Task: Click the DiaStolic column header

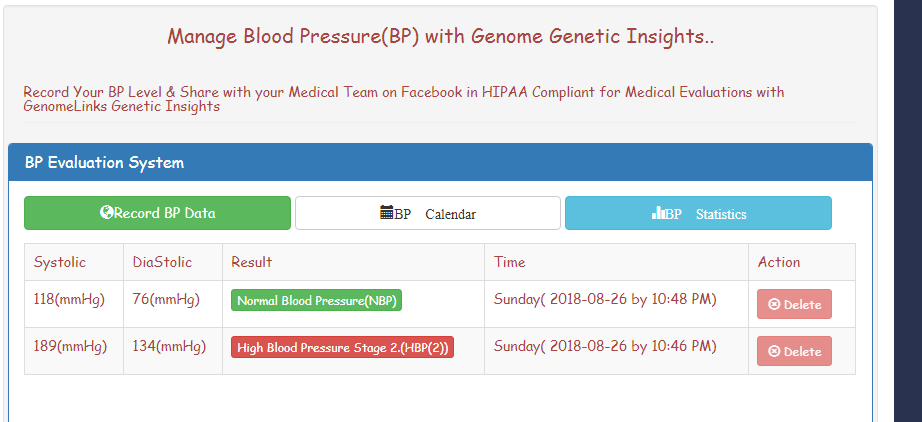Action: (162, 262)
